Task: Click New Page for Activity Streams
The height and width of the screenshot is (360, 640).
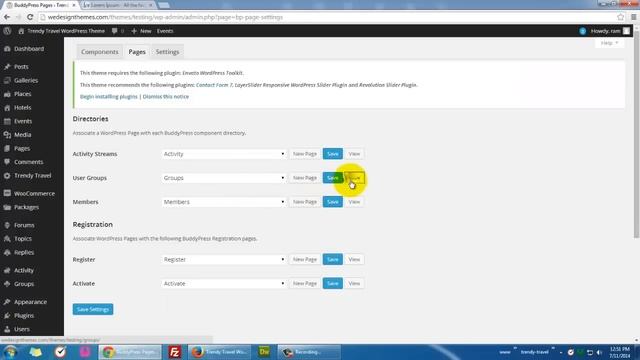Action: [305, 154]
